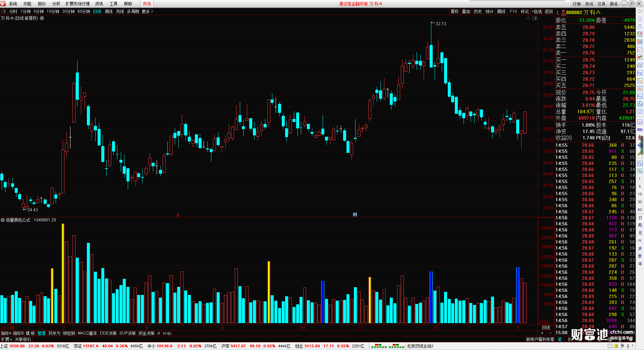This screenshot has width=644, height=350.
Task: Click the green refresh icon in sidebar
Action: pos(640,171)
